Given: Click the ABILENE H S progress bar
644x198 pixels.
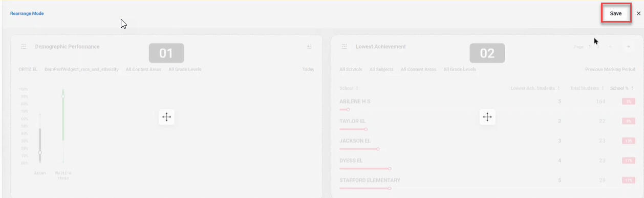Looking at the screenshot, I should (344, 109).
